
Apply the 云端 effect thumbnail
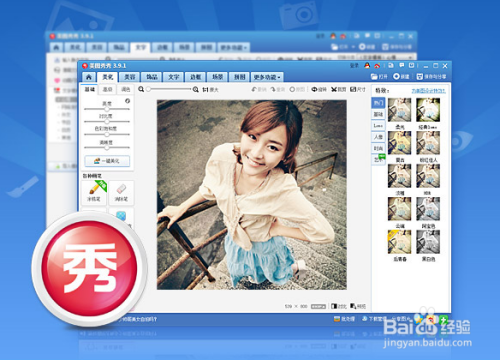coord(399,209)
